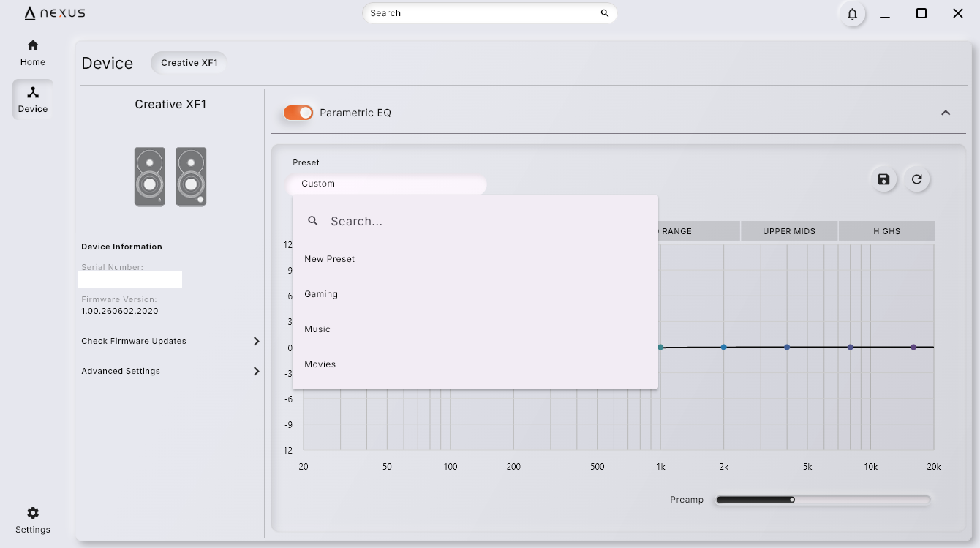Save the current EQ preset
This screenshot has width=980, height=548.
point(883,179)
